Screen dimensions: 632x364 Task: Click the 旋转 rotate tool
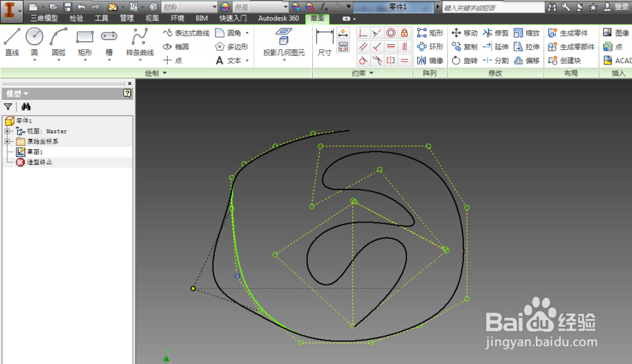tap(465, 61)
